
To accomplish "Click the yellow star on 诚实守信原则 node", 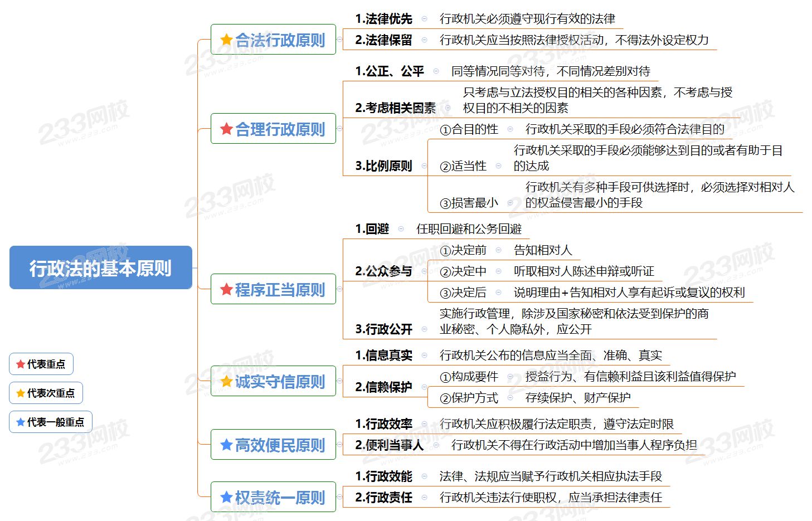I will [x=226, y=382].
